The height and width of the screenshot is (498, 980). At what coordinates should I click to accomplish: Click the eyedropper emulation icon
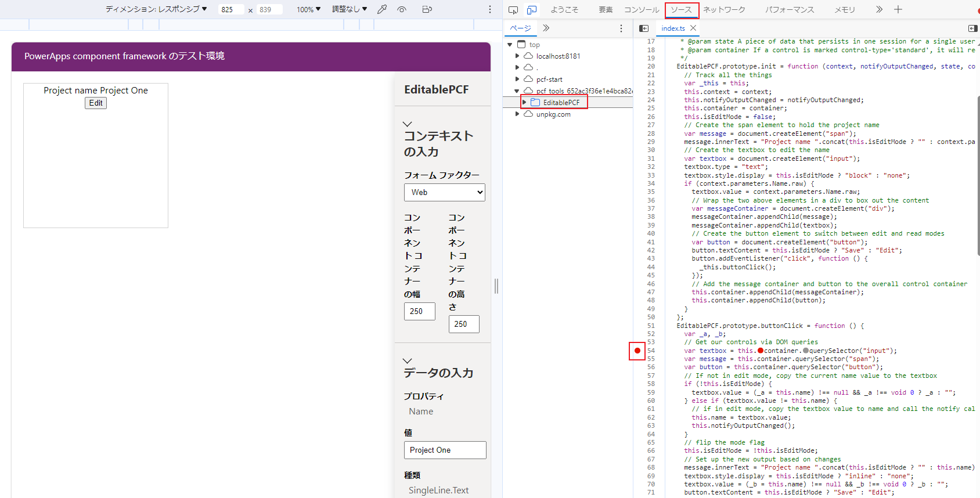point(382,9)
